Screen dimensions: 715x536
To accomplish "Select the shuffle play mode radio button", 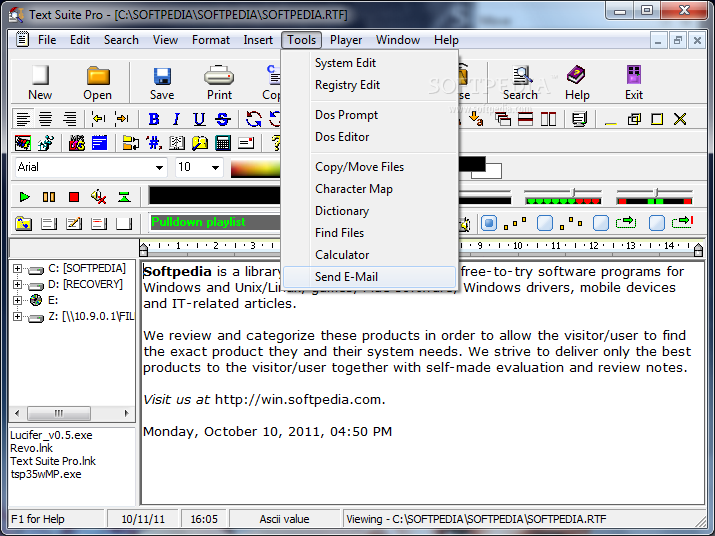I will 545,223.
